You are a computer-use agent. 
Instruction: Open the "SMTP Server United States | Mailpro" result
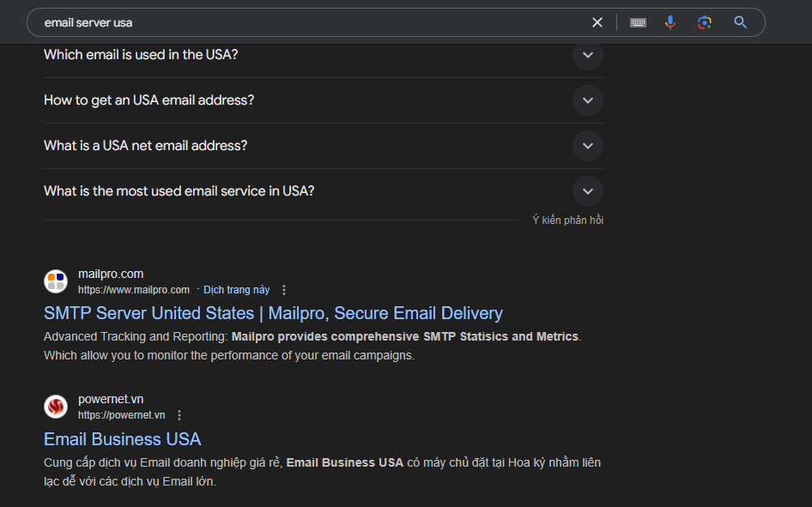(x=273, y=313)
